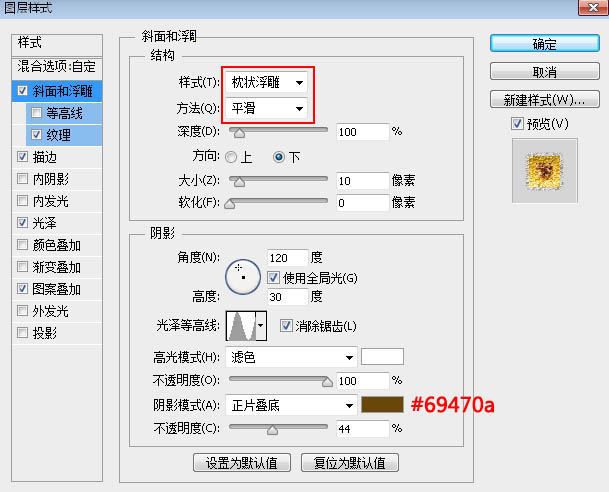Viewport: 609px width, 492px height.
Task: Click the 大小(Z) slider handle
Action: (239, 182)
